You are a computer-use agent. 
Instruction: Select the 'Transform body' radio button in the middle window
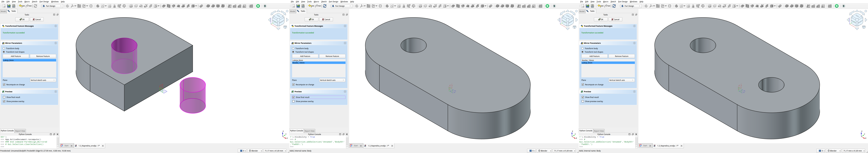pos(293,49)
